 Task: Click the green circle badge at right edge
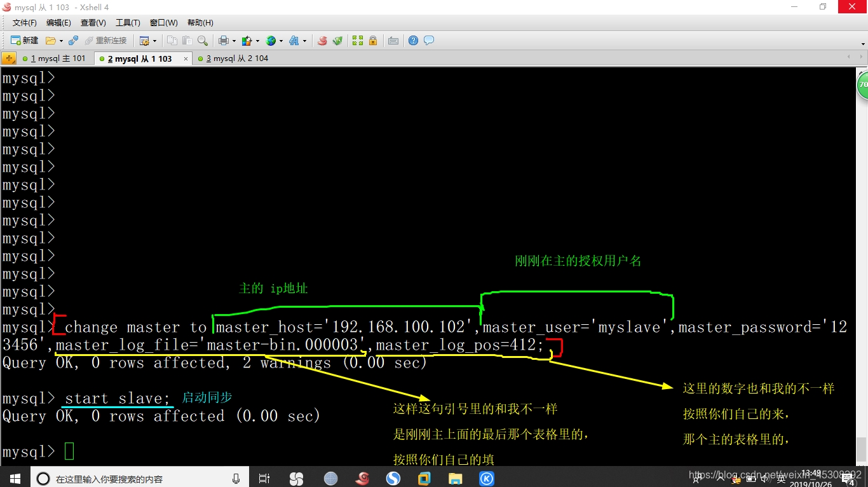[862, 85]
